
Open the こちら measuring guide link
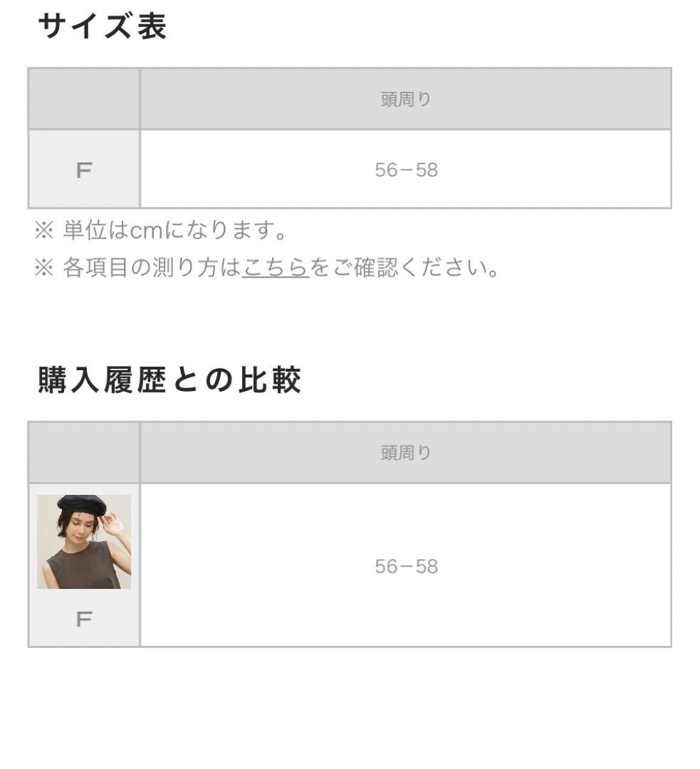(275, 268)
